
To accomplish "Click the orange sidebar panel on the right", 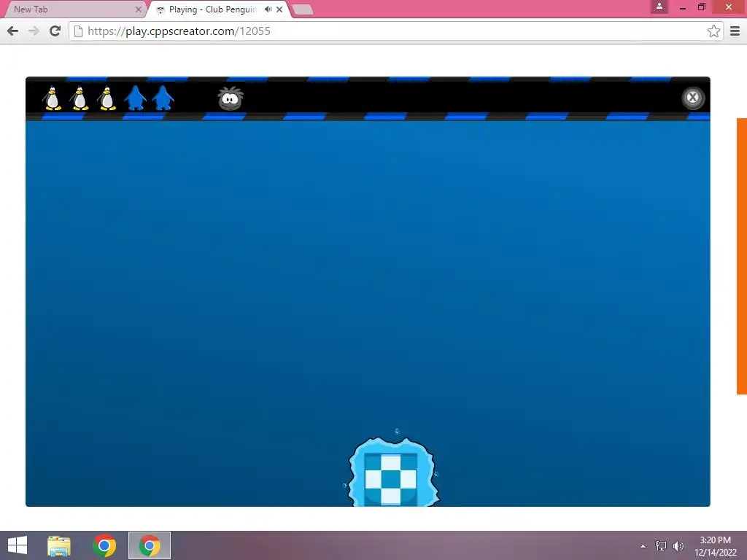I will 742,256.
